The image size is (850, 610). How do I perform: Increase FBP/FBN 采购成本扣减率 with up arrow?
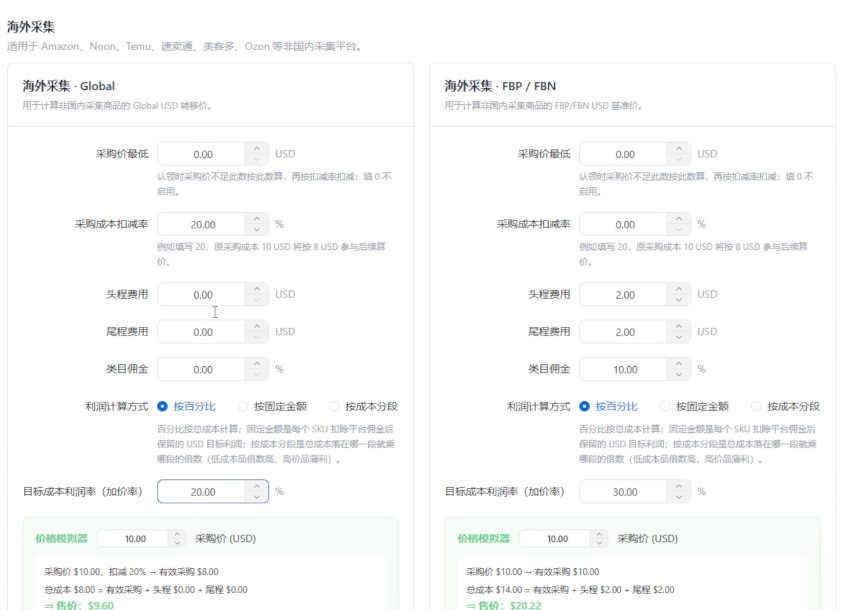click(x=679, y=219)
